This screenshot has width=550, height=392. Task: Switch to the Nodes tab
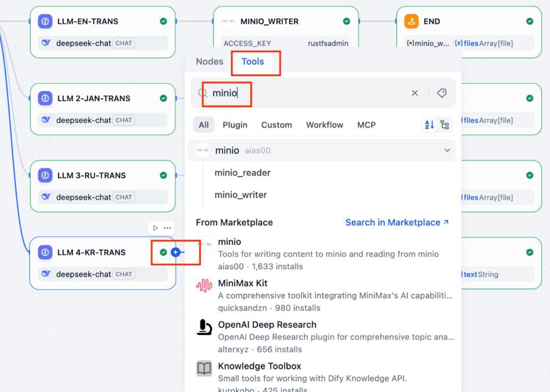(x=209, y=61)
